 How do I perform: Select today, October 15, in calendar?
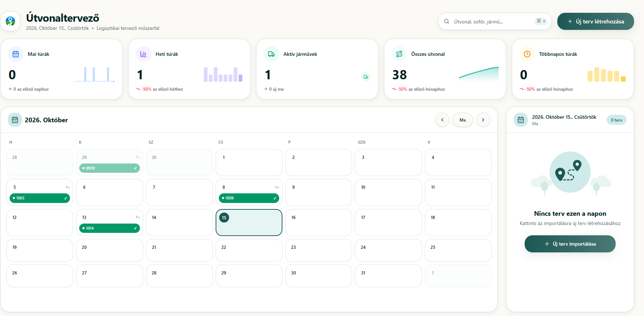coord(249,223)
